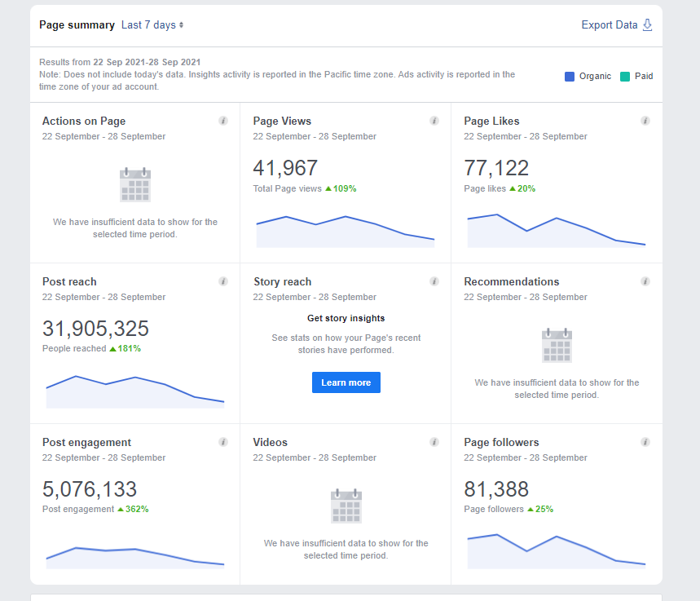The image size is (700, 601).
Task: Click the Organic blue legend swatch
Action: pyautogui.click(x=569, y=77)
